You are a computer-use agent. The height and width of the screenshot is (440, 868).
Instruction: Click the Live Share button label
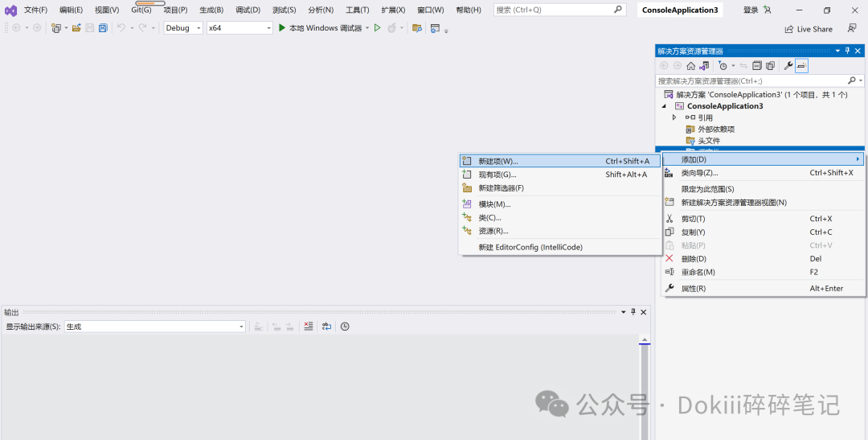[x=814, y=30]
